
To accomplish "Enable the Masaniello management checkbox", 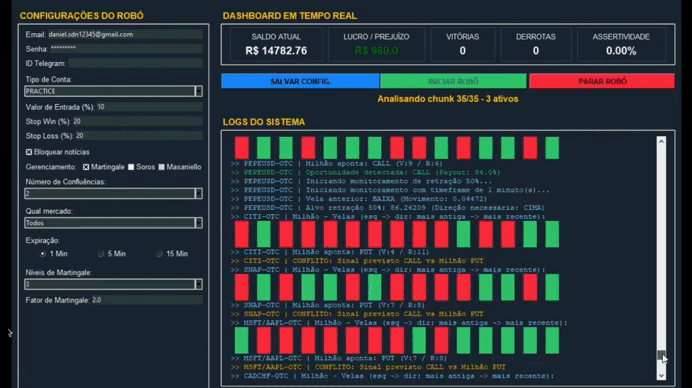I will point(162,167).
